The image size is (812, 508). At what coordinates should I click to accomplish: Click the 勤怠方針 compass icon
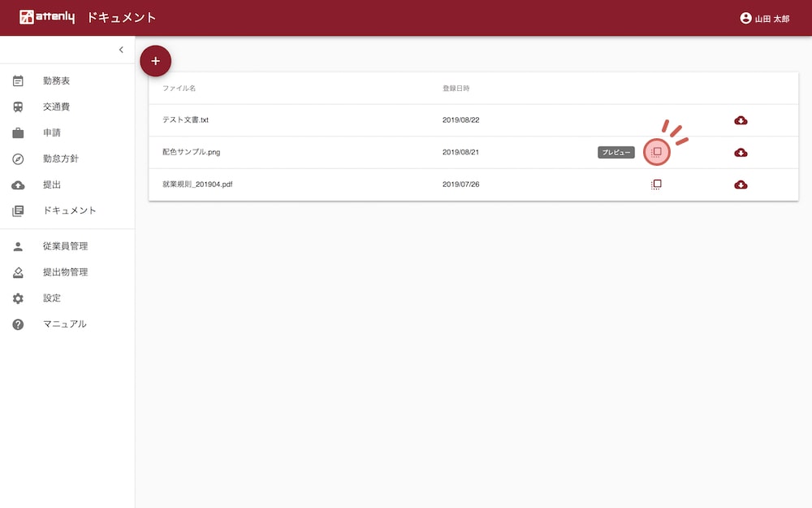18,158
